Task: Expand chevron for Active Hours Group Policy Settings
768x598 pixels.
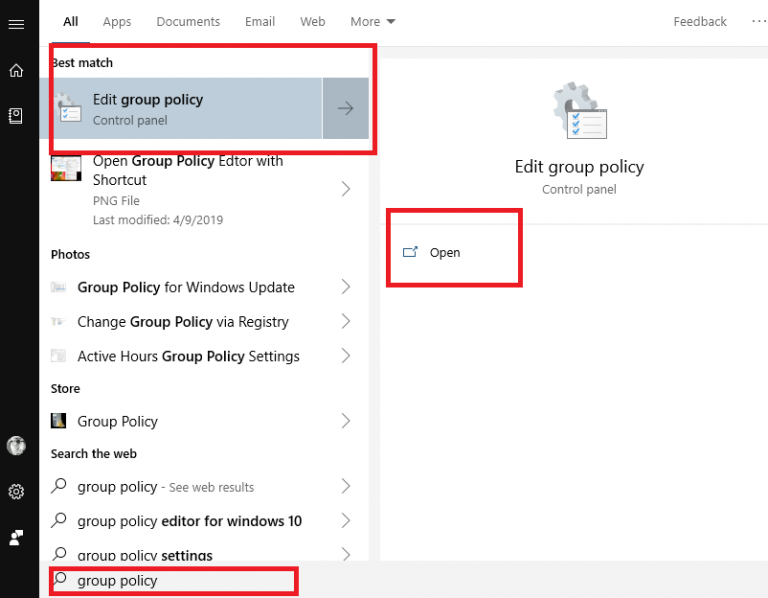Action: click(346, 356)
